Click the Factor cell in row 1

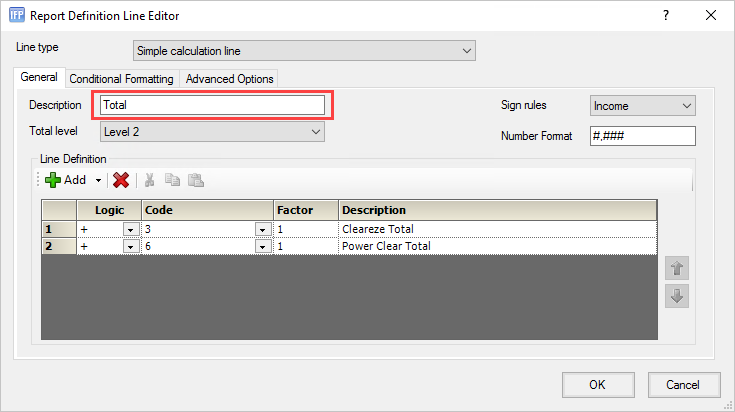tap(306, 229)
